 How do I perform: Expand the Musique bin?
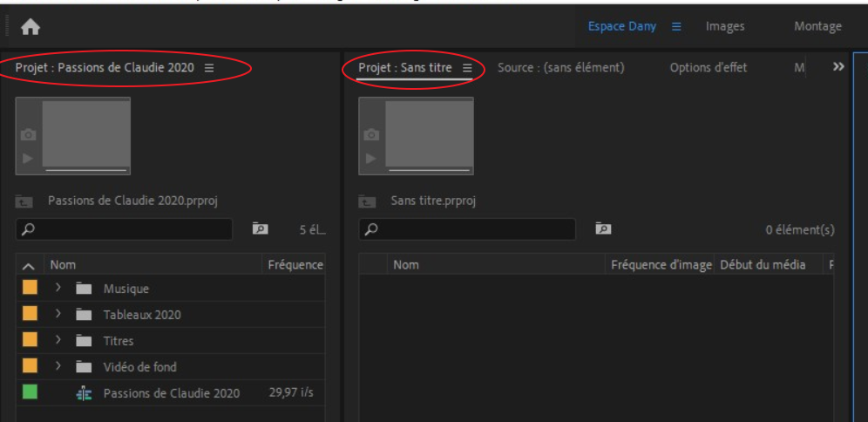click(x=58, y=288)
